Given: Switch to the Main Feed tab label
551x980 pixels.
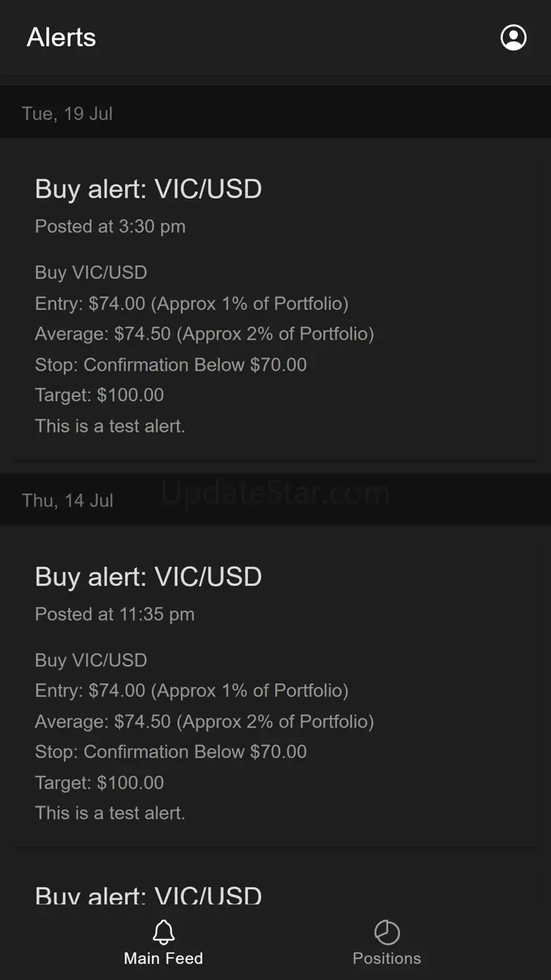Looking at the screenshot, I should [x=163, y=959].
